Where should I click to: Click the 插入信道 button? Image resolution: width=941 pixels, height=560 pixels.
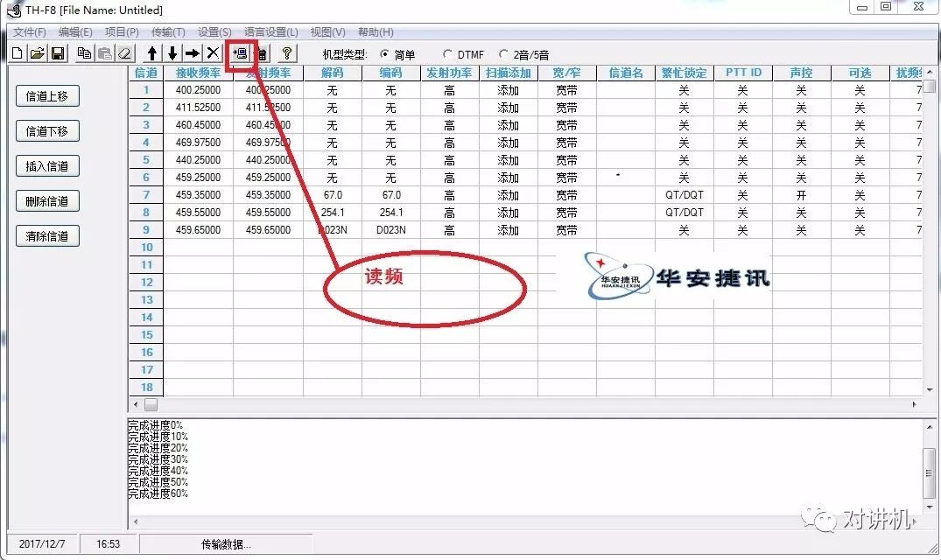(x=47, y=165)
